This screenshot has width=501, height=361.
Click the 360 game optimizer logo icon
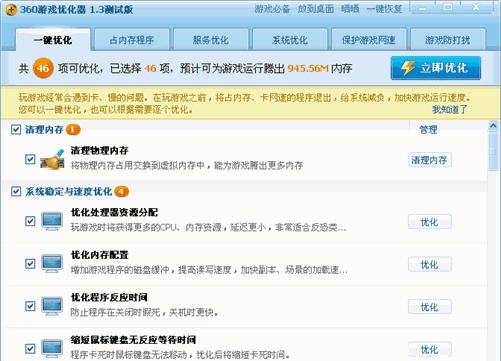[x=12, y=10]
